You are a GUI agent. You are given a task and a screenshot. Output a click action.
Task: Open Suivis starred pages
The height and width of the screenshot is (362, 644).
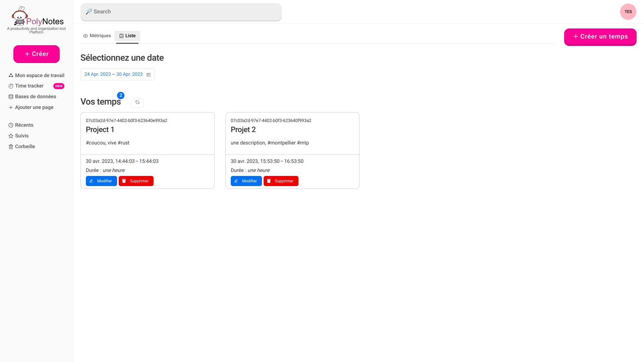click(x=21, y=136)
